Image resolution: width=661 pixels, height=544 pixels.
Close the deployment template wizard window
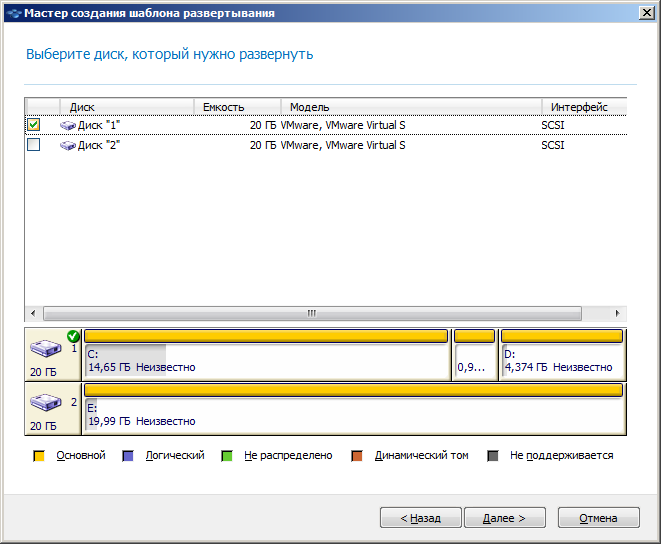pos(647,13)
